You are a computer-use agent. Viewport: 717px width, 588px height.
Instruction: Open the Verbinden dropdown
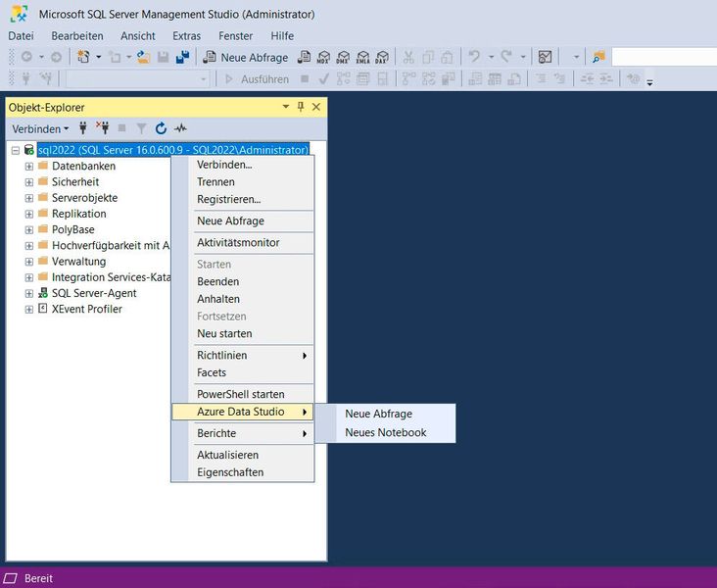[40, 129]
